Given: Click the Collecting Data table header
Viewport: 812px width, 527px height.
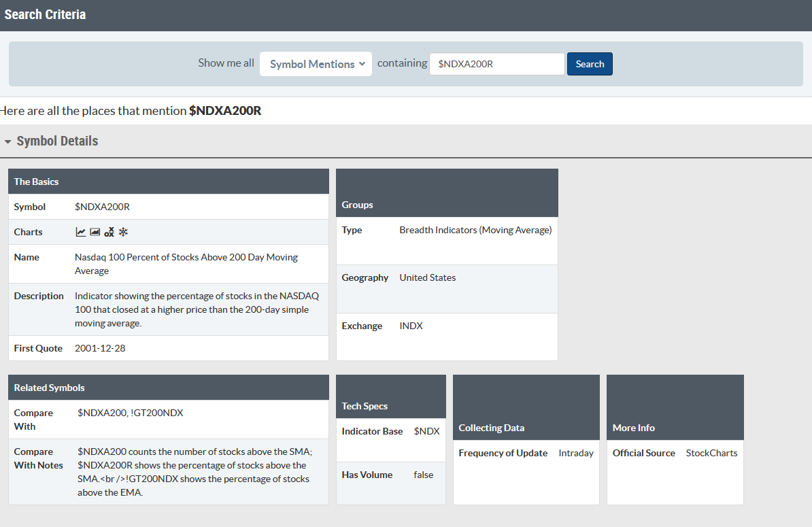Looking at the screenshot, I should click(x=526, y=407).
